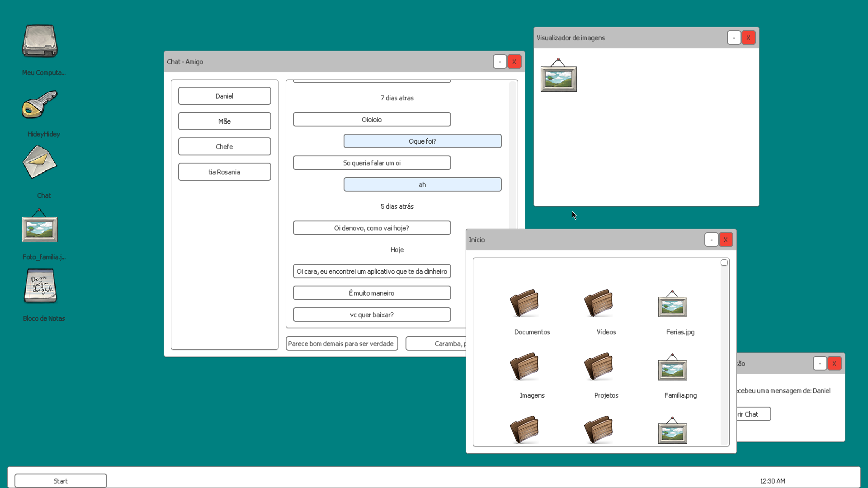Open the Imagens folder

click(x=524, y=367)
